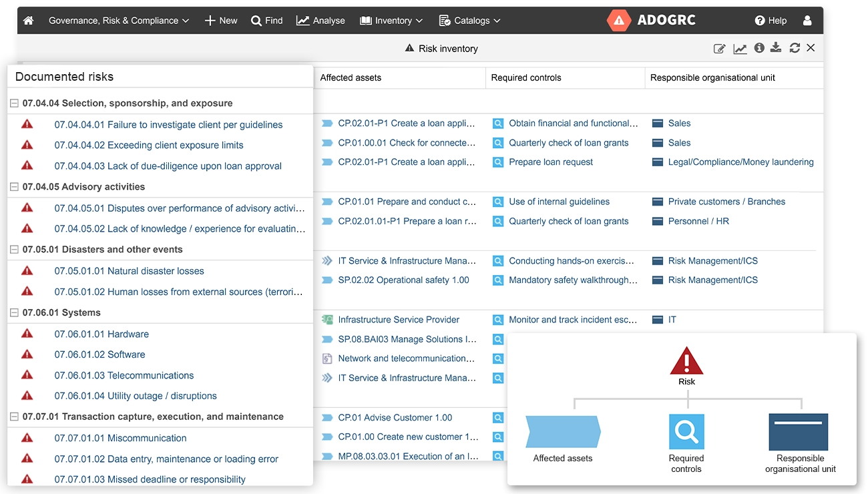Click New in the top menu
The width and height of the screenshot is (868, 494).
pyautogui.click(x=221, y=21)
